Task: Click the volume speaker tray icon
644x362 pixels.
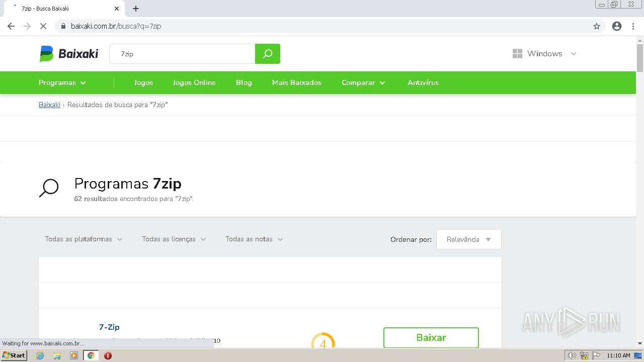Action: (x=572, y=355)
